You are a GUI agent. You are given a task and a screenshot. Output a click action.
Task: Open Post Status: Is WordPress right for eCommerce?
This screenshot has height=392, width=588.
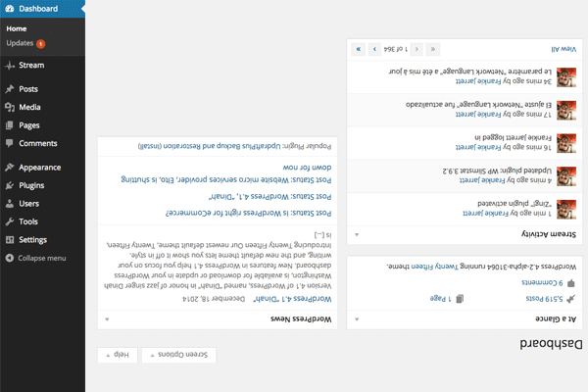(x=249, y=213)
